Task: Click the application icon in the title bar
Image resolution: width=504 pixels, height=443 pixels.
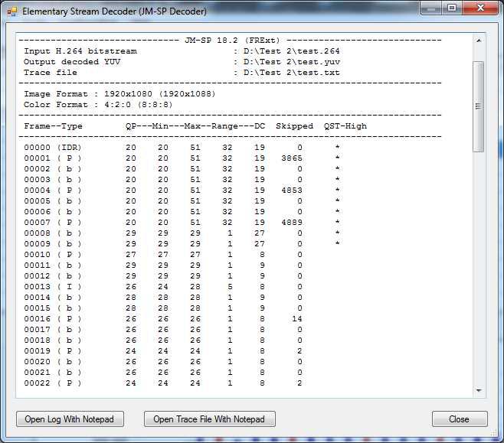Action: pyautogui.click(x=12, y=11)
